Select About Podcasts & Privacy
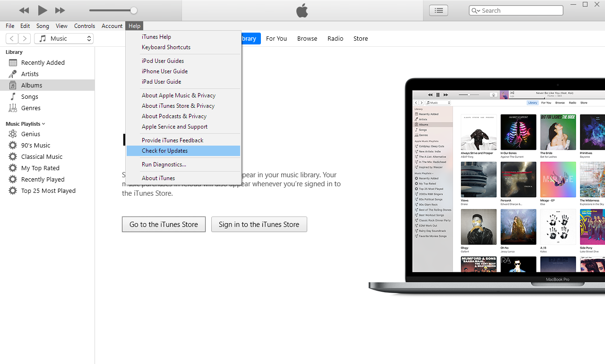 point(183,116)
